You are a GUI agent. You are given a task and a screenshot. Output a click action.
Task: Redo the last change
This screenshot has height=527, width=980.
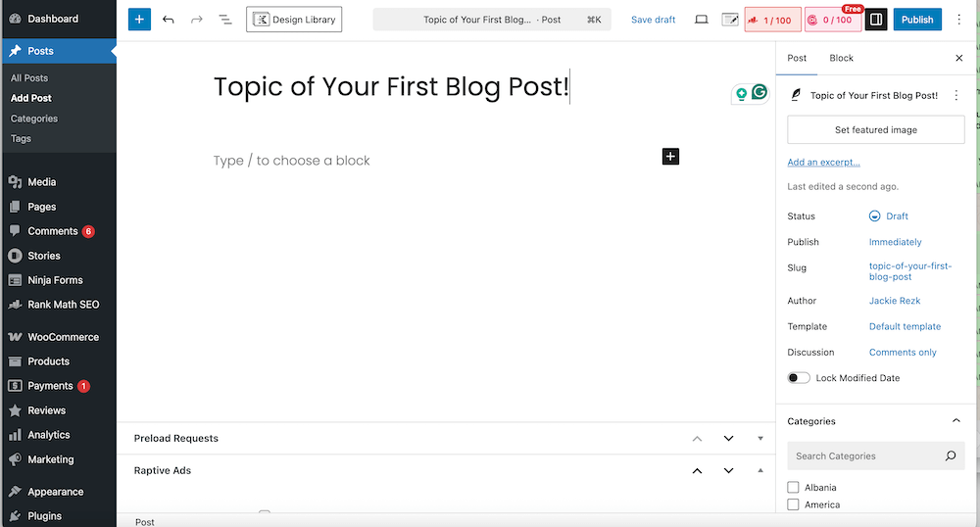click(197, 20)
